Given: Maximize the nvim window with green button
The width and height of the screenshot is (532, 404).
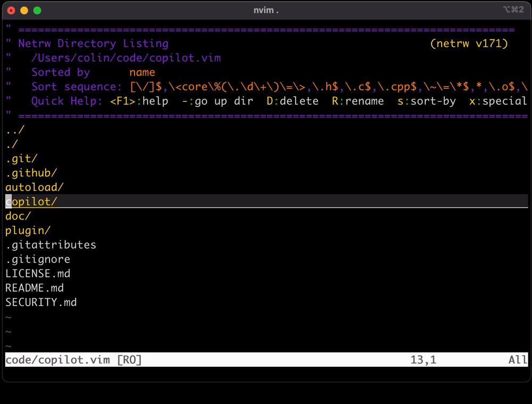Looking at the screenshot, I should tap(37, 11).
